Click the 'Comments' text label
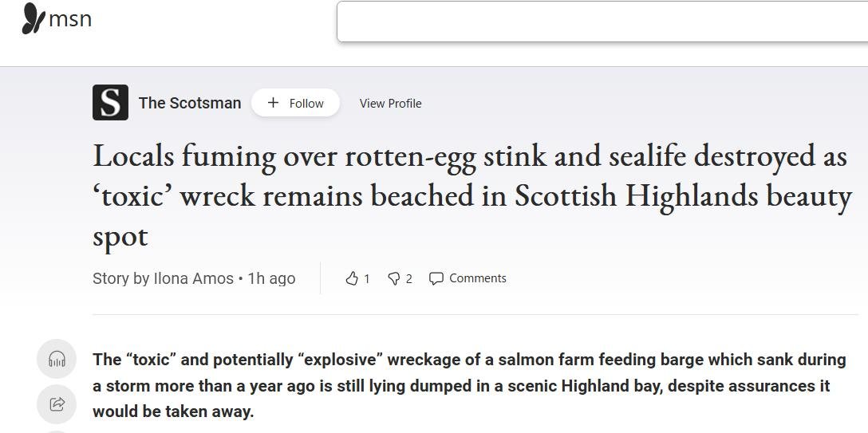Viewport: 868px width, 433px height. pyautogui.click(x=477, y=278)
